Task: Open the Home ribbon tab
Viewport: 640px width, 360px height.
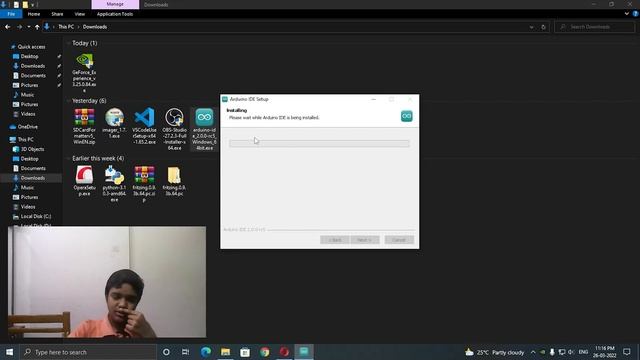Action: point(34,14)
